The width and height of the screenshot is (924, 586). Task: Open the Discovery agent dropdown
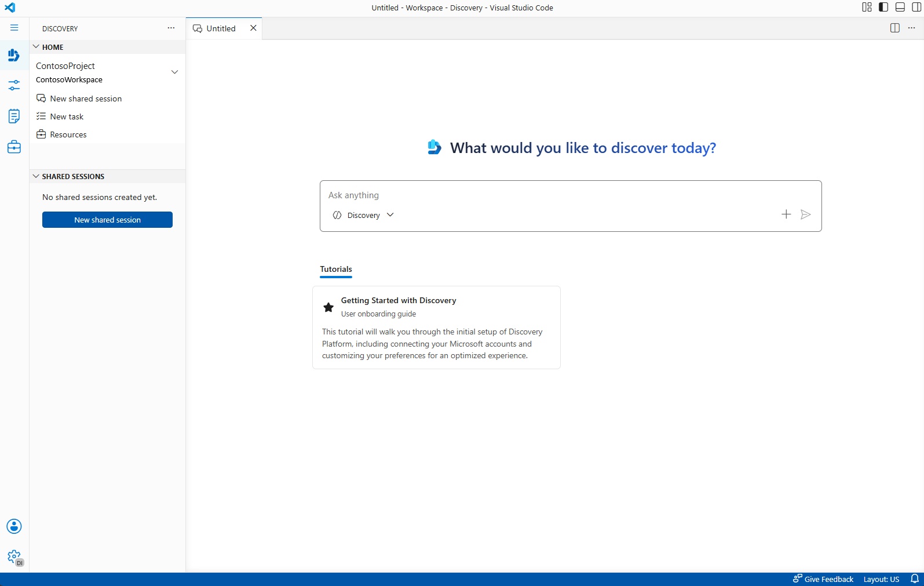[364, 215]
